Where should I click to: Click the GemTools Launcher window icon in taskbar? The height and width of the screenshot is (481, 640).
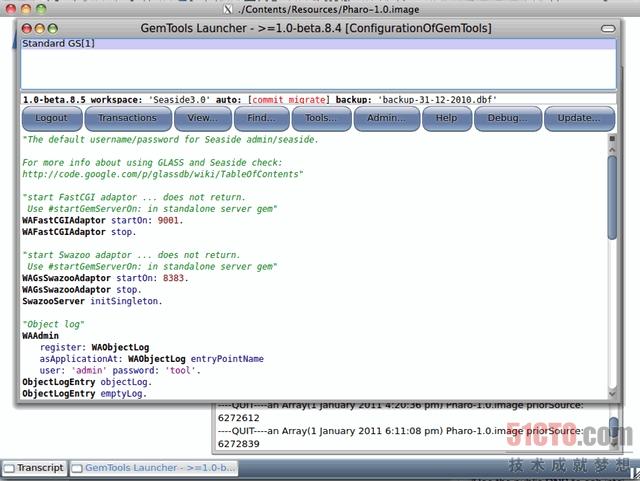click(77, 468)
